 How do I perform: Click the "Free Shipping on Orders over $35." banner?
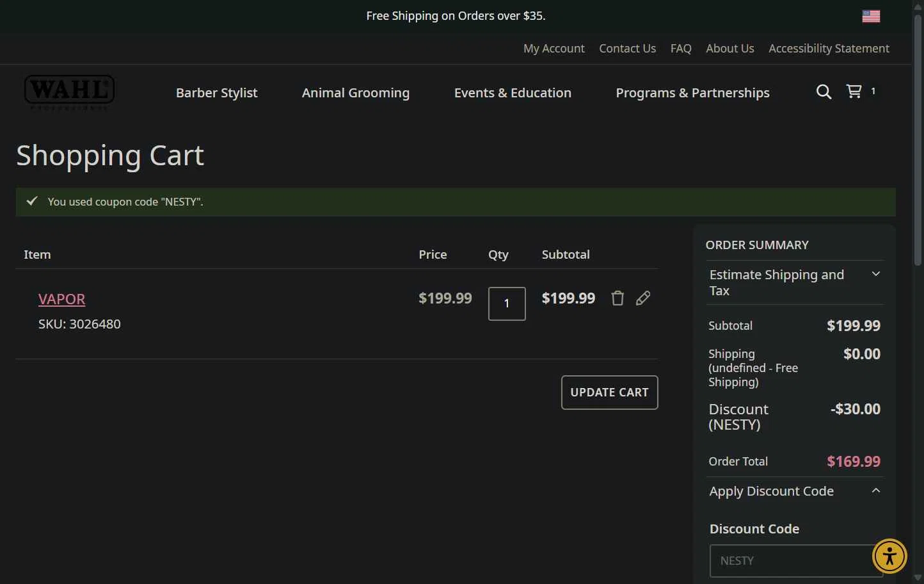point(456,16)
